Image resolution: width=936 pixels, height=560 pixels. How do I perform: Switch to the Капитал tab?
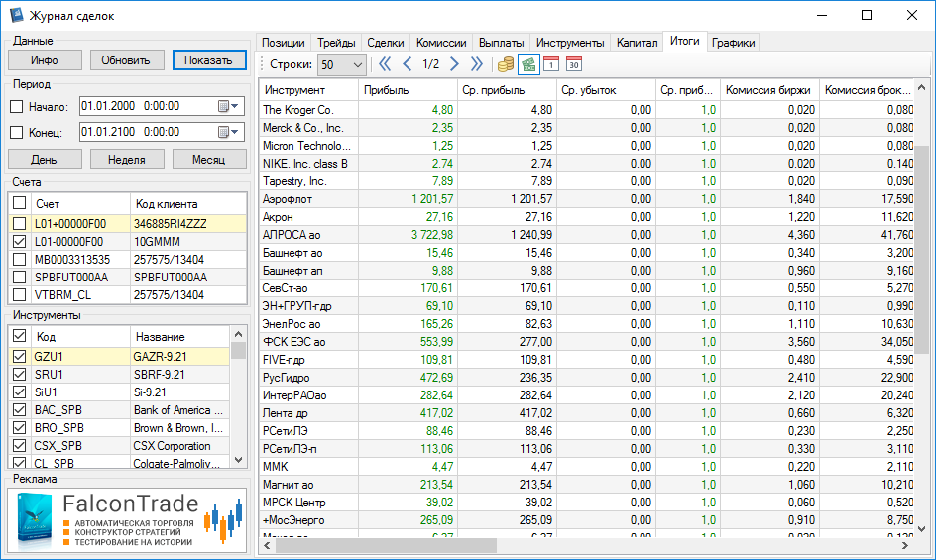click(x=637, y=43)
